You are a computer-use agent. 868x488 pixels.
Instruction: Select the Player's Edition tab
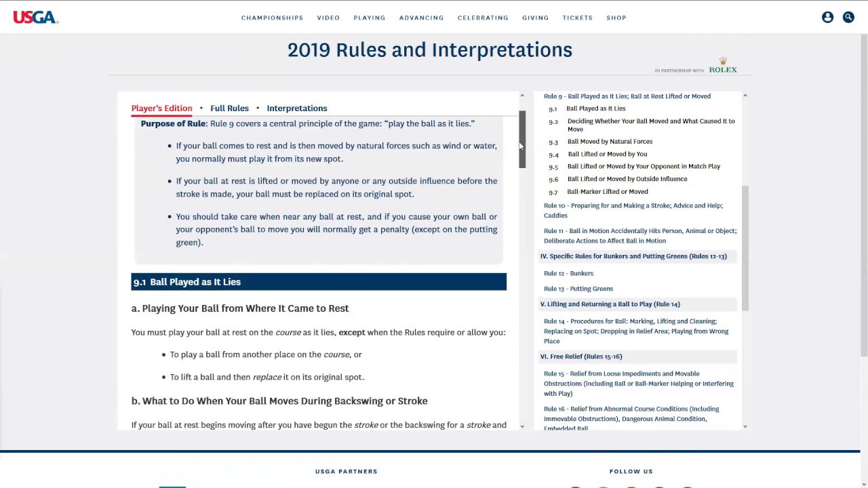click(161, 108)
